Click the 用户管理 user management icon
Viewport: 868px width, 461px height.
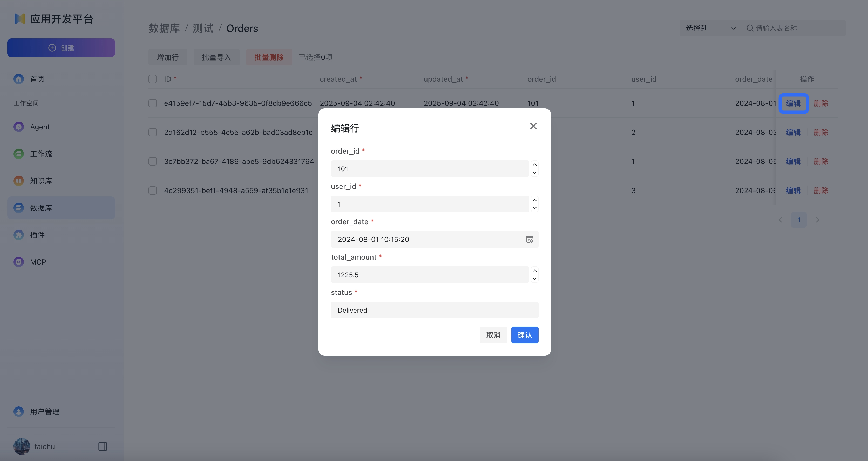(18, 411)
